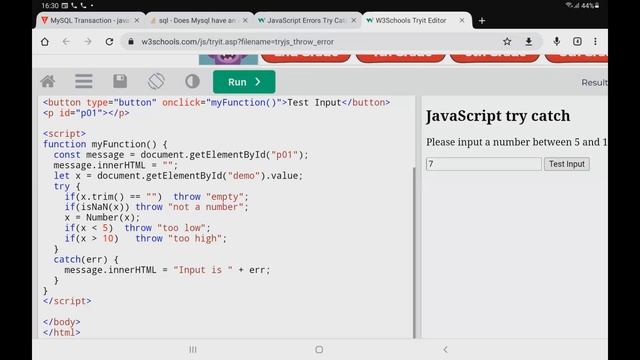The image size is (640, 360).
Task: Click the 'throw "empty"' code line
Action: (156, 197)
